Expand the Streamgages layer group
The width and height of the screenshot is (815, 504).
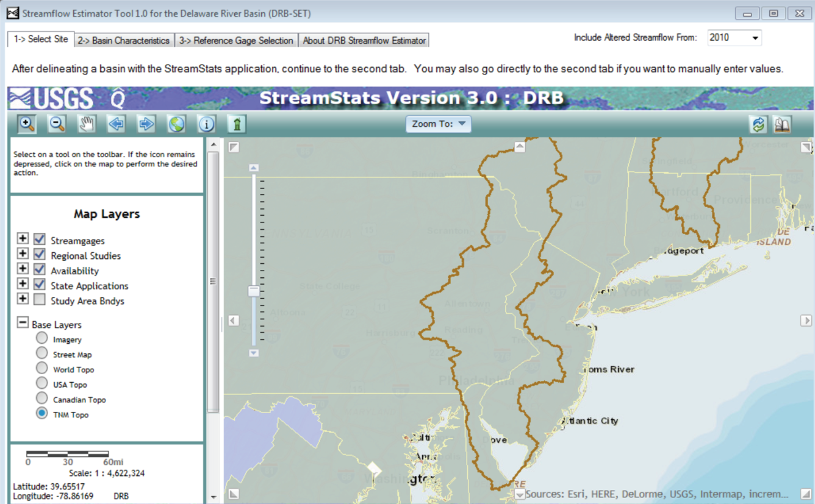point(23,238)
